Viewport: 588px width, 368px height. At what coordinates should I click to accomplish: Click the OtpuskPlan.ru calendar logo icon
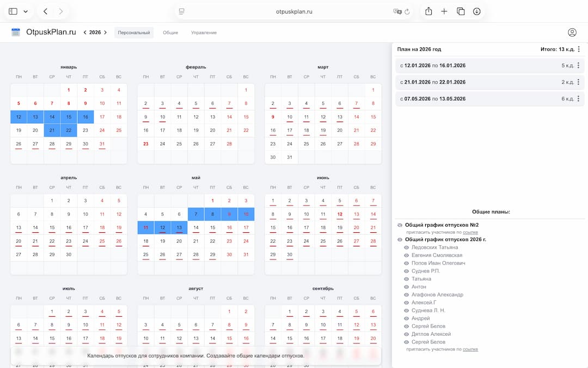(x=16, y=32)
